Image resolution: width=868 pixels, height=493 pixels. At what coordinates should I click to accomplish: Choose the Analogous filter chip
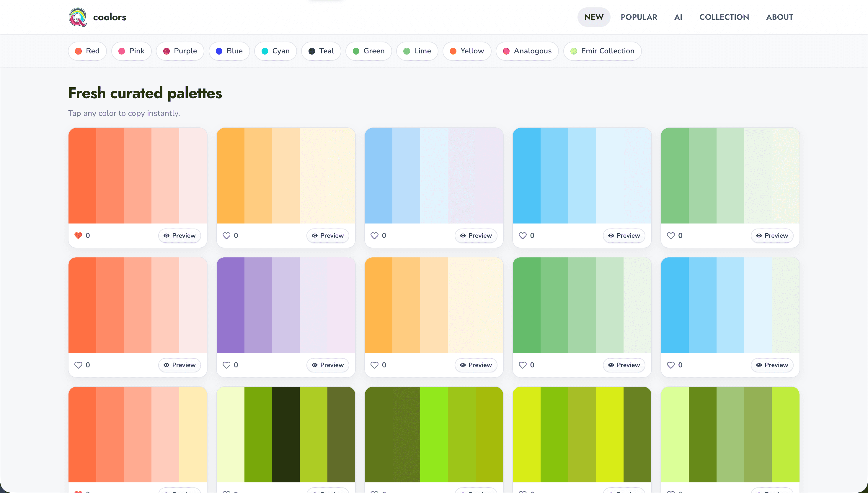tap(527, 51)
